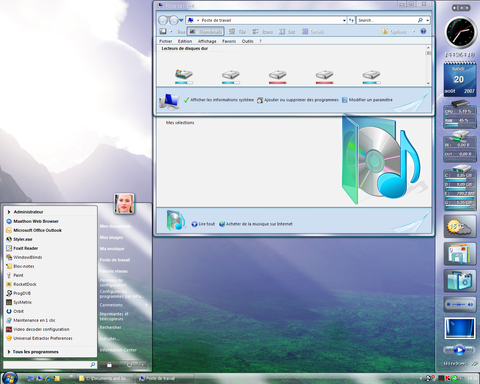Switch to Details view in toolbar
This screenshot has height=384, width=480.
[x=313, y=32]
